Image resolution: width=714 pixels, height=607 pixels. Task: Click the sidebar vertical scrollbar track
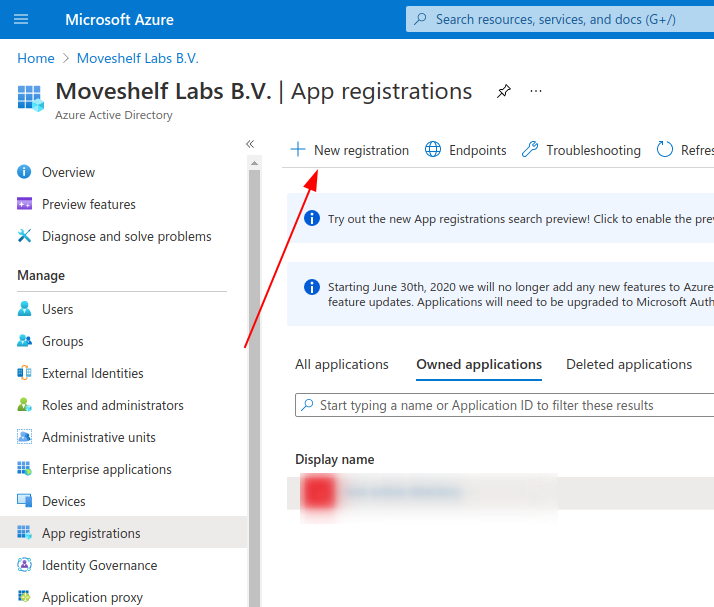click(x=255, y=388)
